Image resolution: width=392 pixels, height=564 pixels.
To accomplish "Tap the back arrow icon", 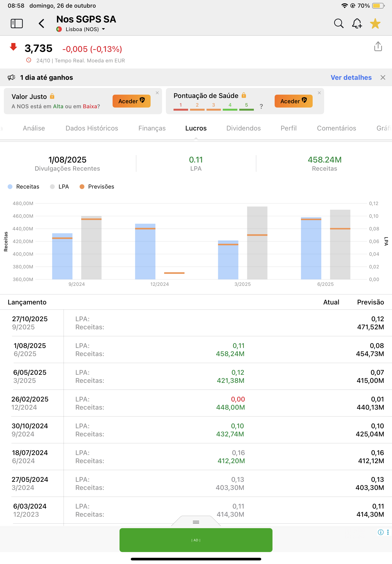I will coord(42,24).
